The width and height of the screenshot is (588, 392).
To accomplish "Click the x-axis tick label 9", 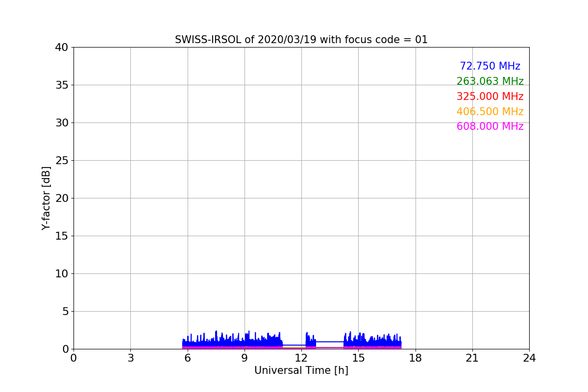I will [x=245, y=358].
